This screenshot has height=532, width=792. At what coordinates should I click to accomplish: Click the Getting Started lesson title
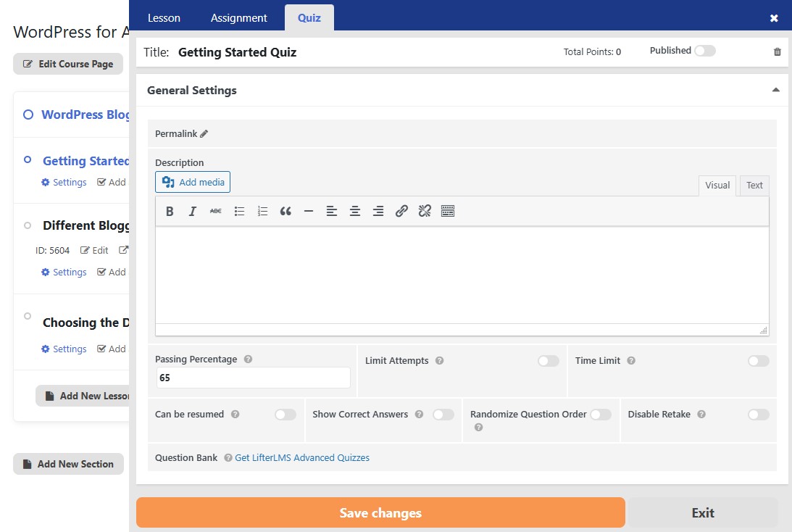pyautogui.click(x=86, y=161)
